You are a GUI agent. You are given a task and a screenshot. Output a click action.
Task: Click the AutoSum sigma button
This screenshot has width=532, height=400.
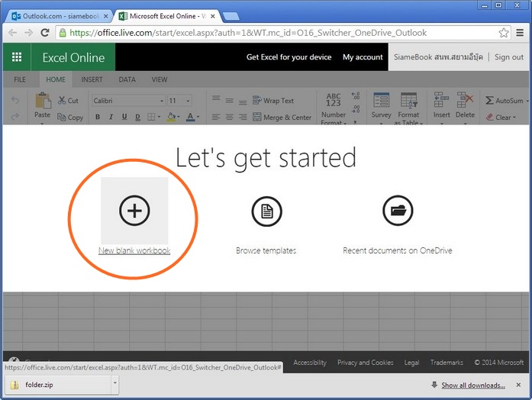(505, 101)
